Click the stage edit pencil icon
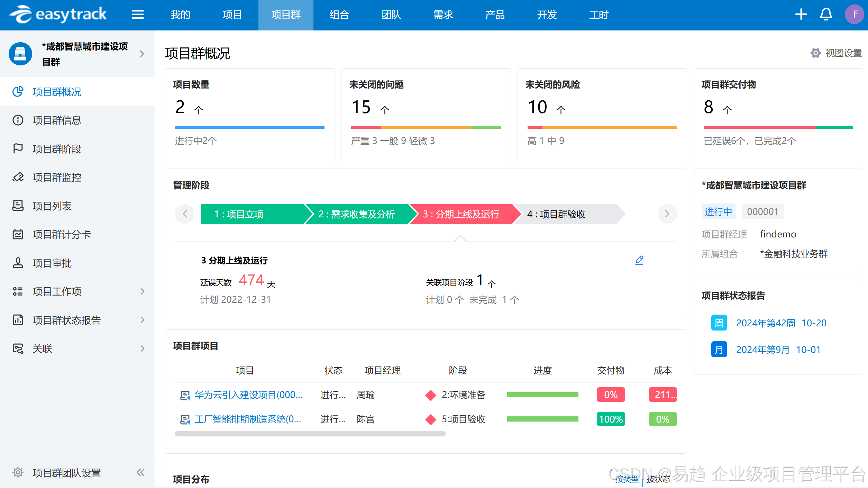868x488 pixels. click(x=639, y=260)
